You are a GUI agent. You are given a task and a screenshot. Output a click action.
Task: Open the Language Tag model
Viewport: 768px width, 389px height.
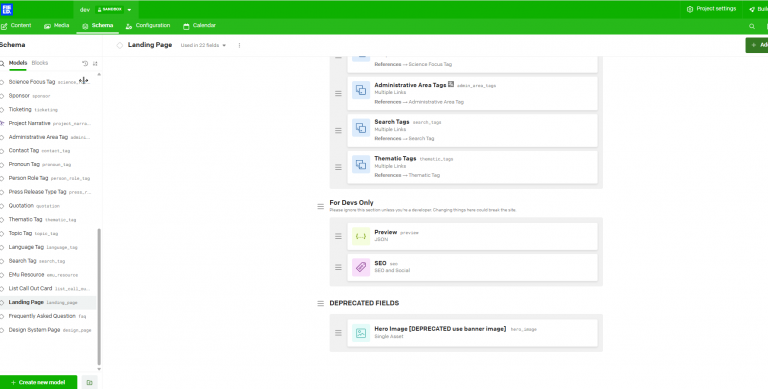(x=48, y=247)
